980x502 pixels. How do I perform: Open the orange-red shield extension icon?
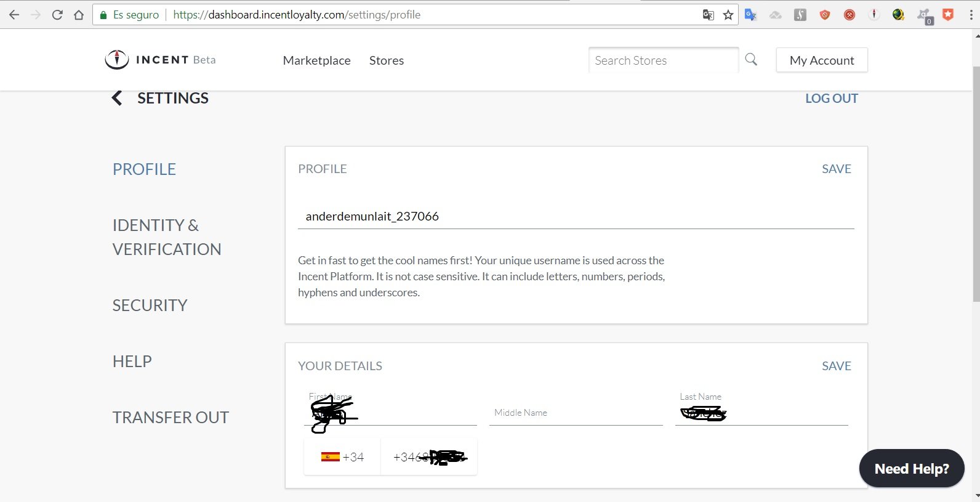[x=948, y=15]
